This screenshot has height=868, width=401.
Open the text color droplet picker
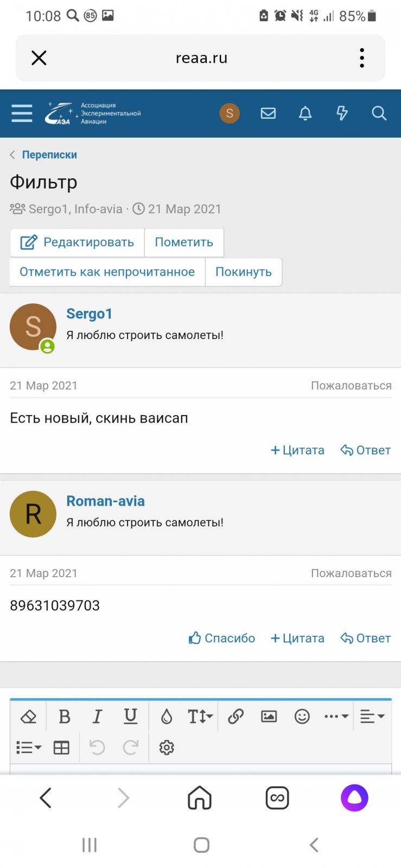tap(166, 716)
